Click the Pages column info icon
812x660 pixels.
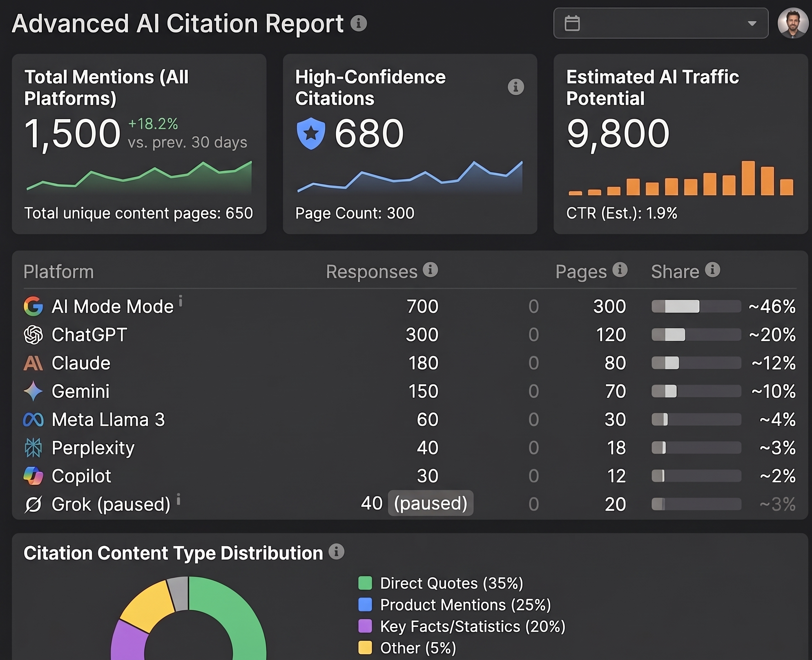(x=620, y=270)
